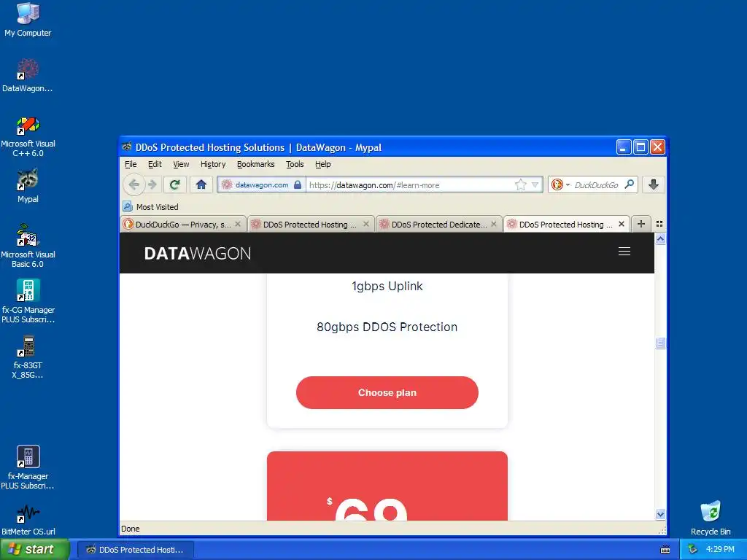The height and width of the screenshot is (560, 747).
Task: Open the Most Visited bookmarks folder
Action: [150, 206]
